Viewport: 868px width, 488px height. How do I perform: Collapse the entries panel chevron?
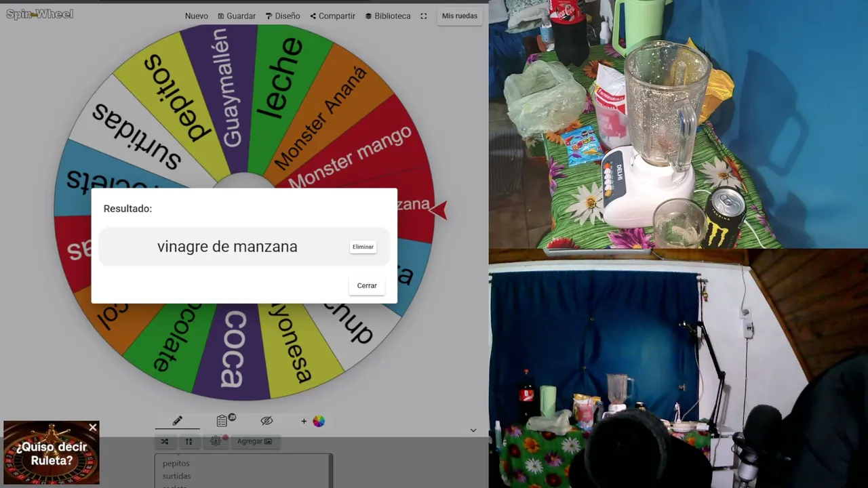(473, 430)
